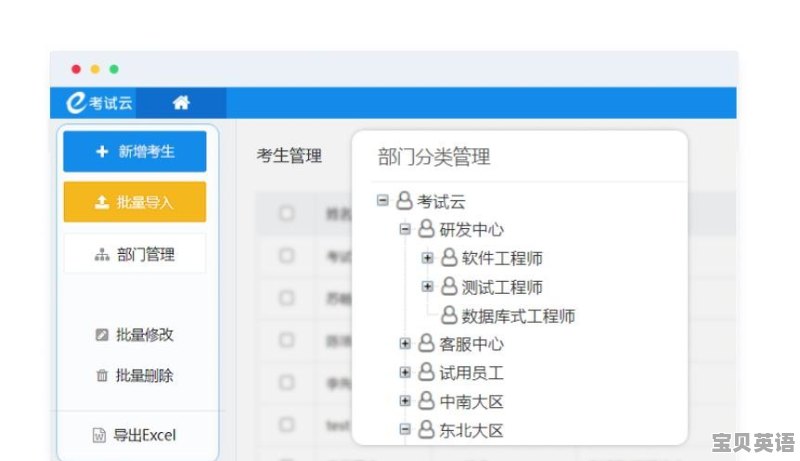Select the 测试工程师 department label
Screen dimensions: 800x461
click(x=502, y=287)
